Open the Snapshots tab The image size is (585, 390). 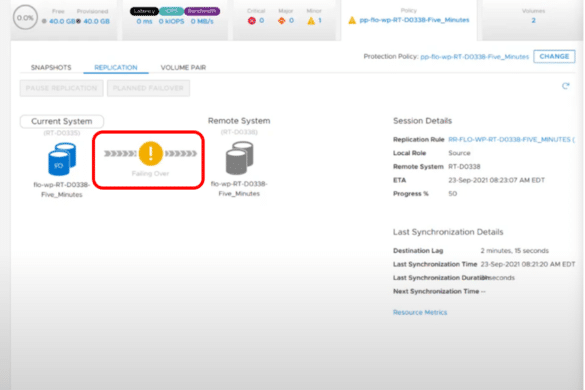(x=51, y=68)
